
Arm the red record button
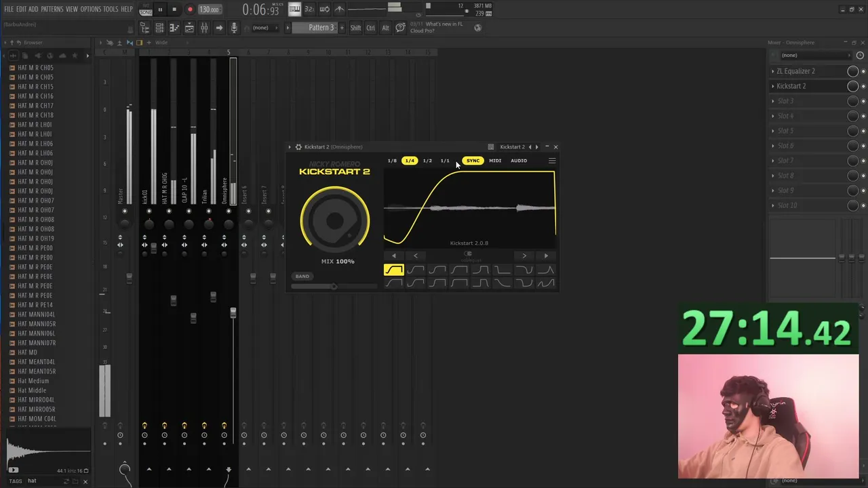(190, 9)
